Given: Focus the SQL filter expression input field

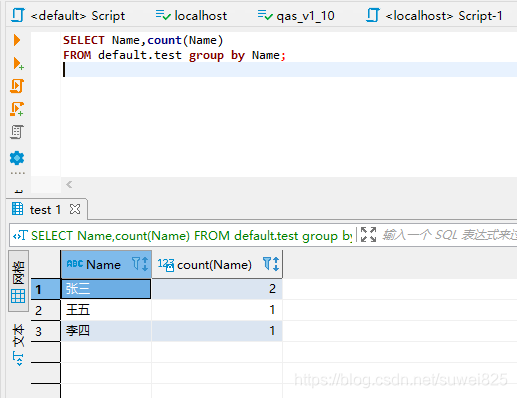Looking at the screenshot, I should pyautogui.click(x=449, y=235).
